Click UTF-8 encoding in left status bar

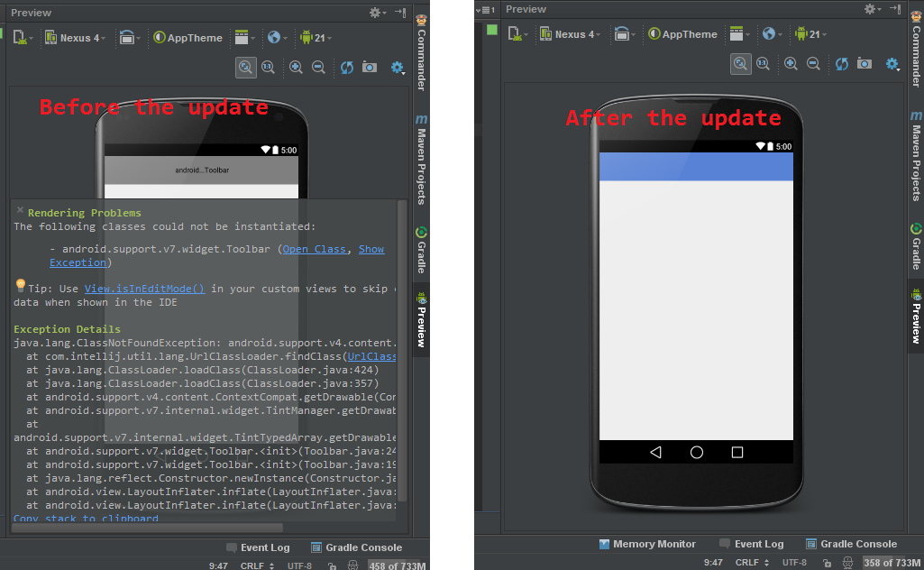click(x=299, y=565)
